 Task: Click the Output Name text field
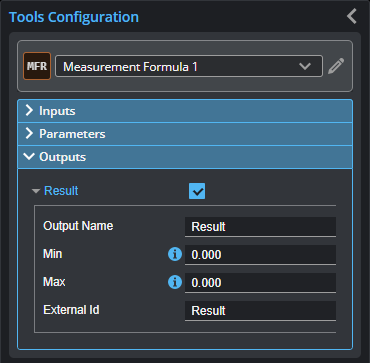(x=260, y=227)
